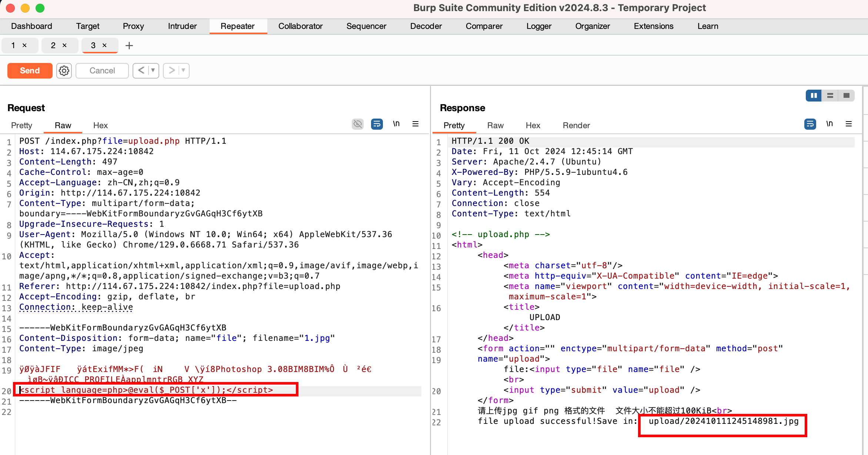Select side-by-side layout view

click(814, 96)
